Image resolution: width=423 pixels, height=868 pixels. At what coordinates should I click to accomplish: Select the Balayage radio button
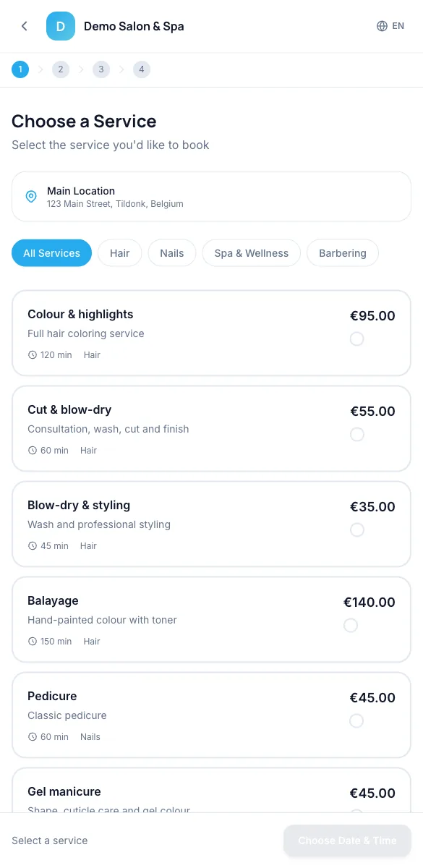[x=351, y=625]
